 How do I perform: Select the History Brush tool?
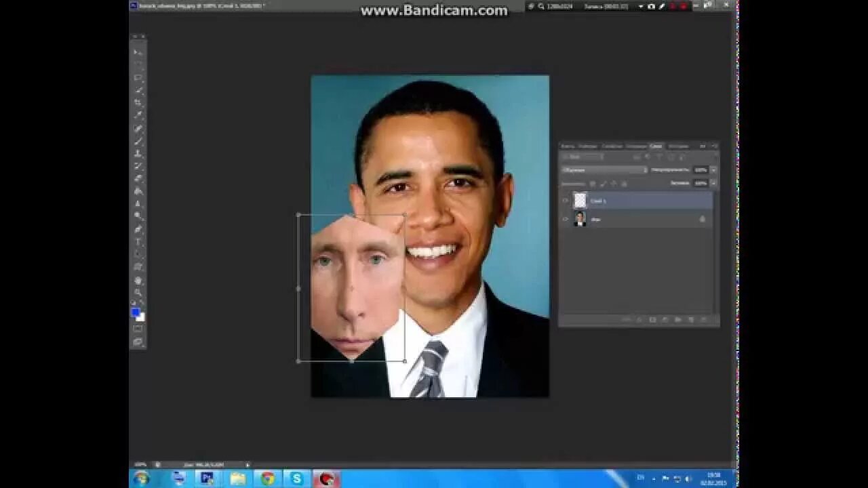[x=138, y=166]
